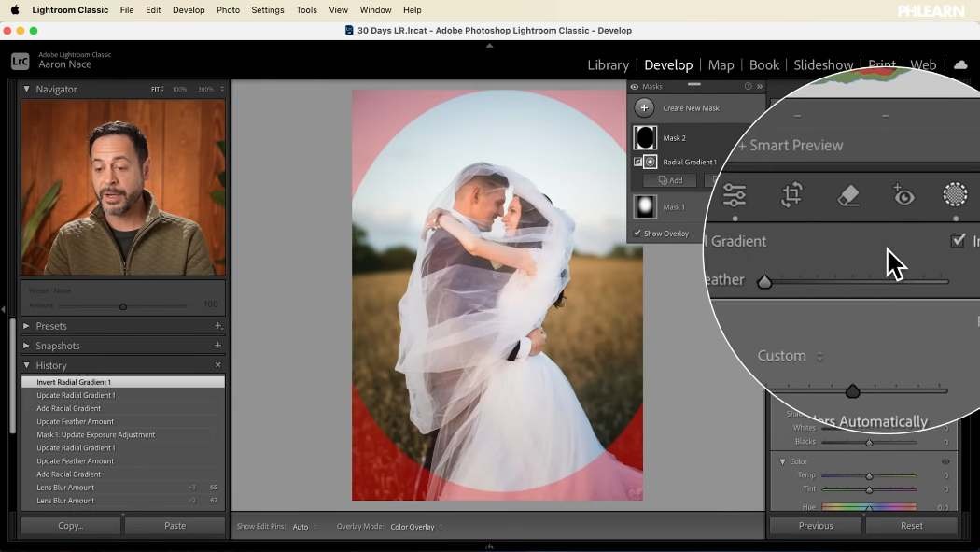Collapse the History panel

click(26, 365)
